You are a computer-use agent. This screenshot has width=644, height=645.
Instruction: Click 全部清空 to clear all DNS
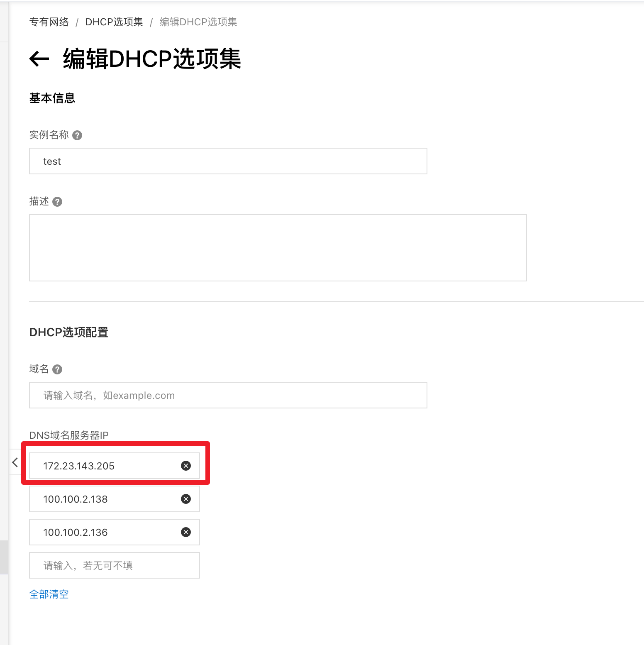(x=49, y=594)
